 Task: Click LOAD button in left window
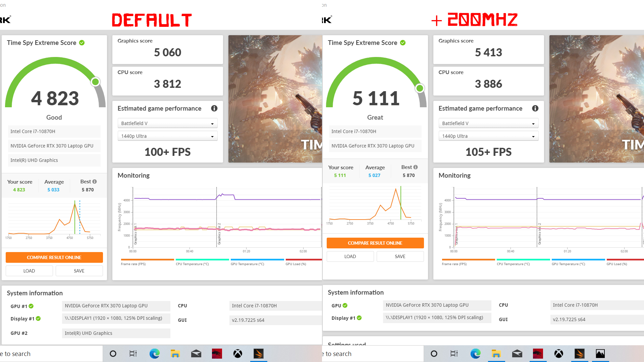pos(29,271)
